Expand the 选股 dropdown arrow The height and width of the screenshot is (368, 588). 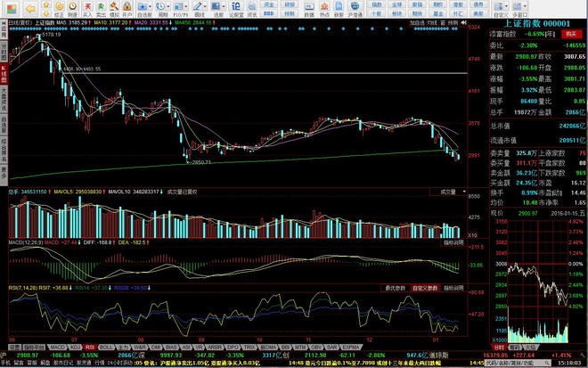pyautogui.click(x=224, y=7)
